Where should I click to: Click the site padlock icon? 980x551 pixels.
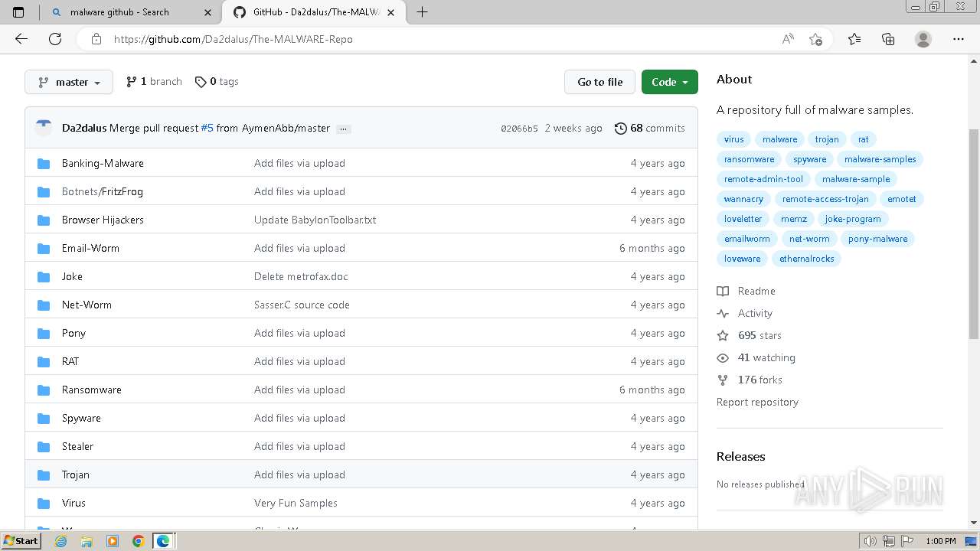tap(96, 39)
